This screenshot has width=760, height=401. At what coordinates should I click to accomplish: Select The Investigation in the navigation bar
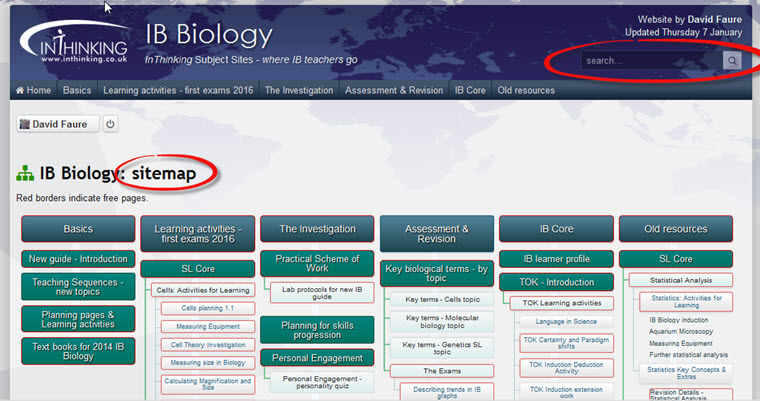299,90
